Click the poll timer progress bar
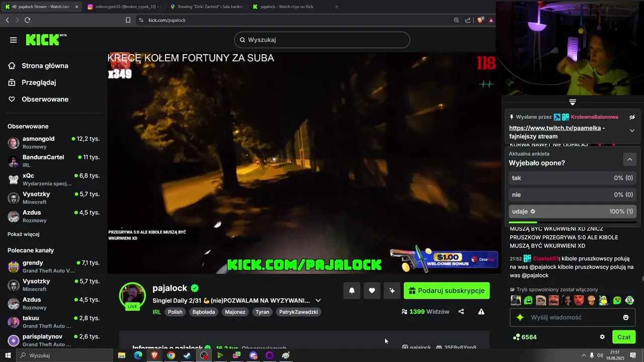This screenshot has height=362, width=644. [x=573, y=222]
